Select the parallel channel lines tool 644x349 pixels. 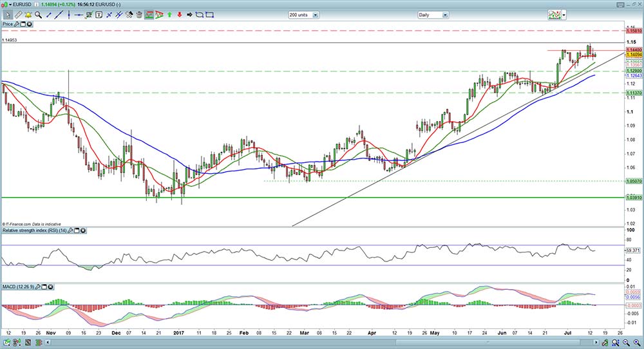click(119, 15)
